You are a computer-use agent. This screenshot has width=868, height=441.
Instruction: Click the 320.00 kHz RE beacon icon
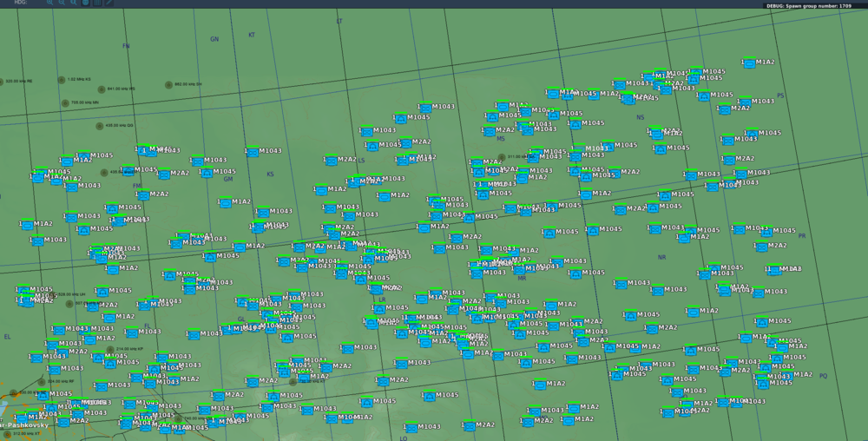coord(1,82)
